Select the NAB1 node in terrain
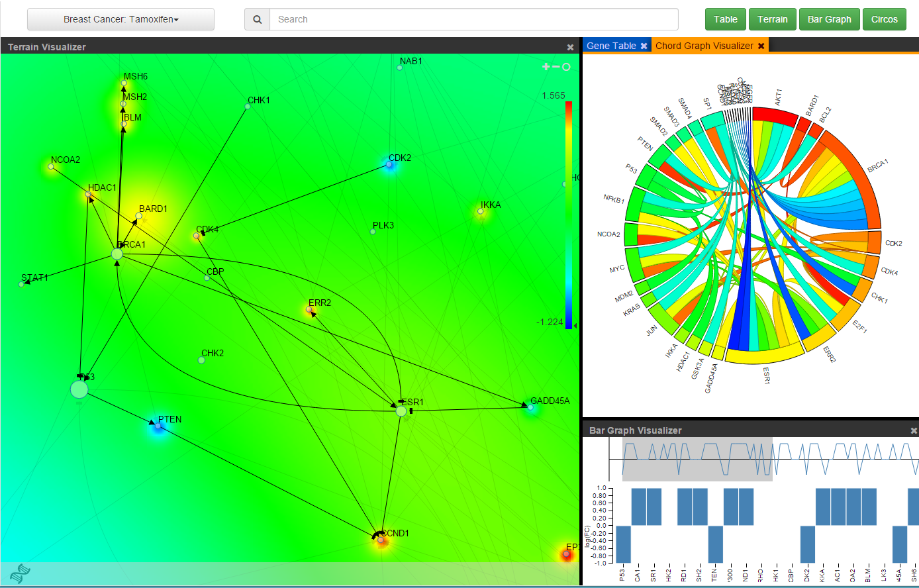This screenshot has width=919, height=588. point(400,68)
